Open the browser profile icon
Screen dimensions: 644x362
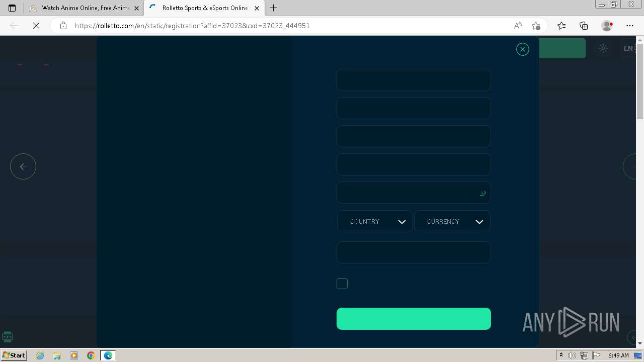(x=607, y=26)
